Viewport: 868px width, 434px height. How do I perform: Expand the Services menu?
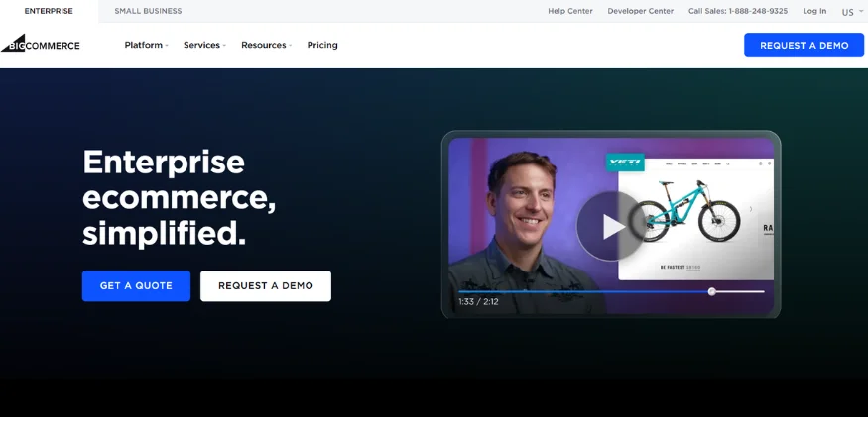[204, 45]
